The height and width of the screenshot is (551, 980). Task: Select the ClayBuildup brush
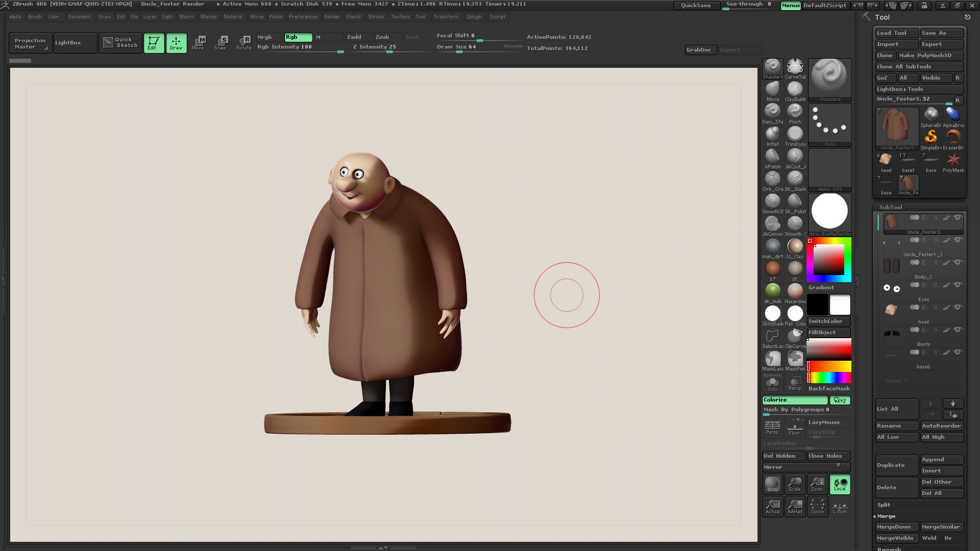795,91
